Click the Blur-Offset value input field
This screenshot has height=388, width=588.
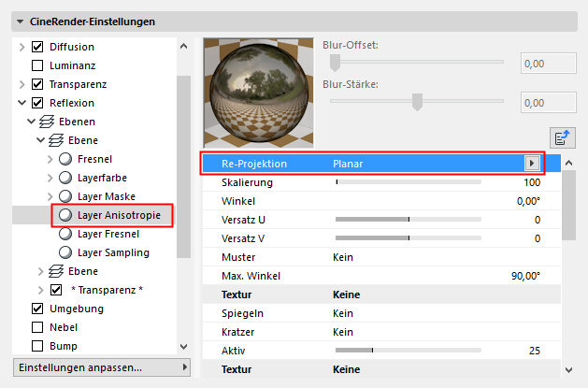(x=546, y=65)
